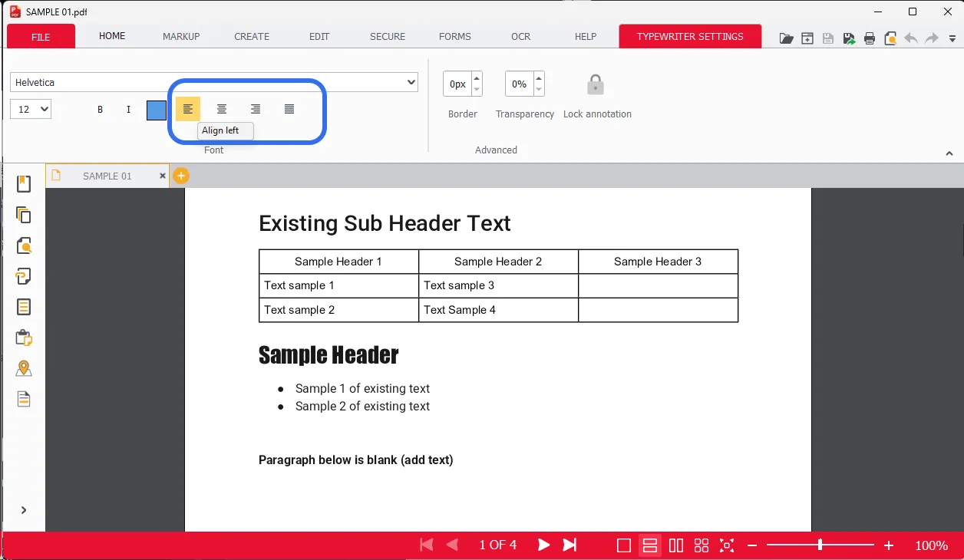Screen dimensions: 964x560
Task: Open the Helvetica font dropdown
Action: [214, 82]
